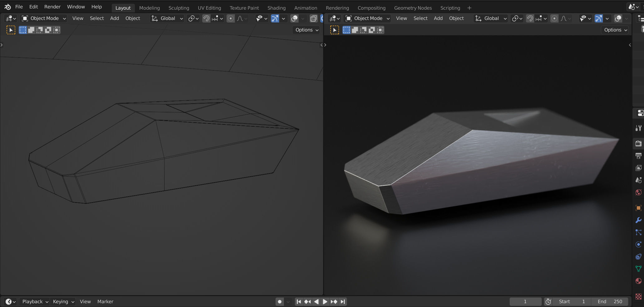Open Material properties tab
The image size is (644, 307).
click(x=638, y=281)
